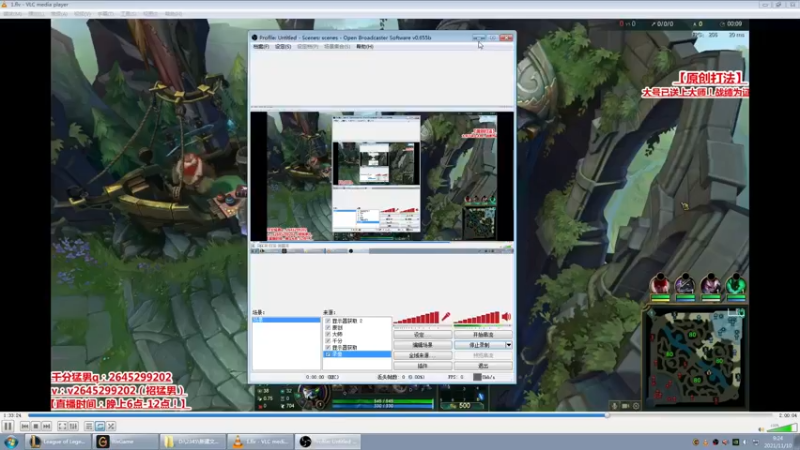Toggle VLC loop mode
Screen dimensions: 800x450
100,426
